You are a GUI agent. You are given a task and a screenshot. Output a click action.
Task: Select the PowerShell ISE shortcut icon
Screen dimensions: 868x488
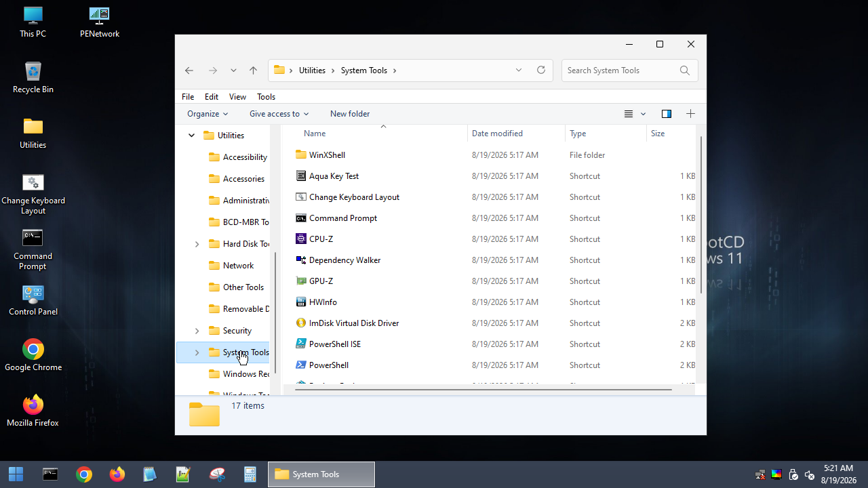[x=301, y=344]
